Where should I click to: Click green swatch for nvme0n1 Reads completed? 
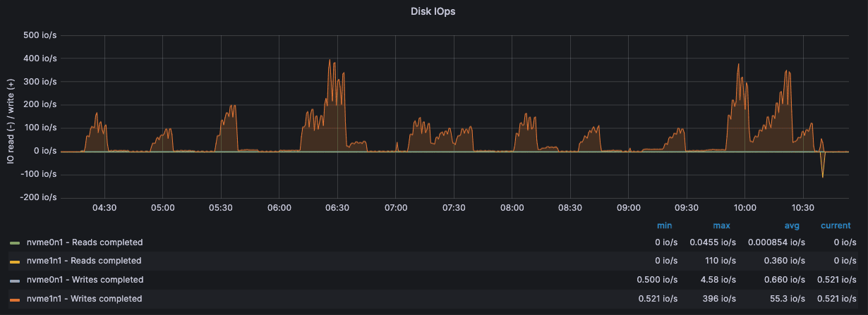pos(14,242)
